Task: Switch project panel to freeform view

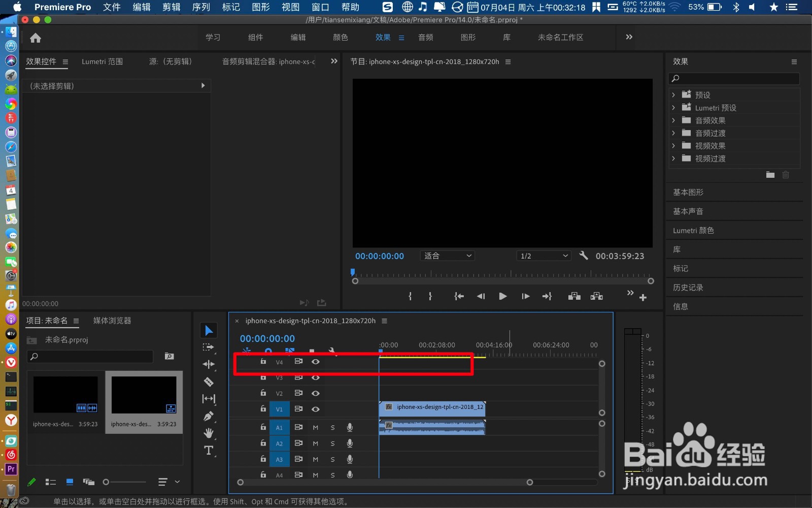Action: 89,482
